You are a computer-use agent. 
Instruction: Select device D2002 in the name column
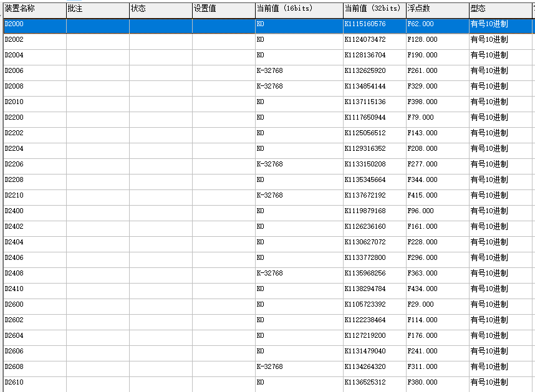pos(14,40)
